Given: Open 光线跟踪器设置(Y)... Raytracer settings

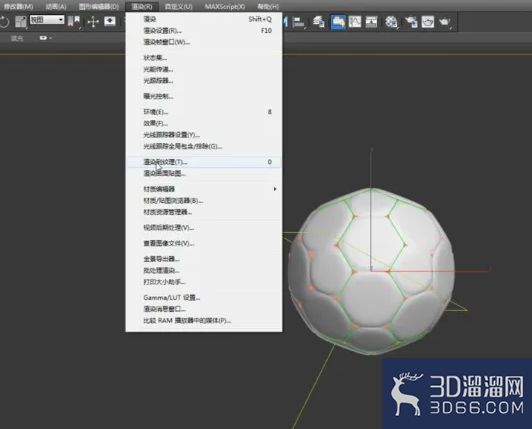Looking at the screenshot, I should point(204,135).
